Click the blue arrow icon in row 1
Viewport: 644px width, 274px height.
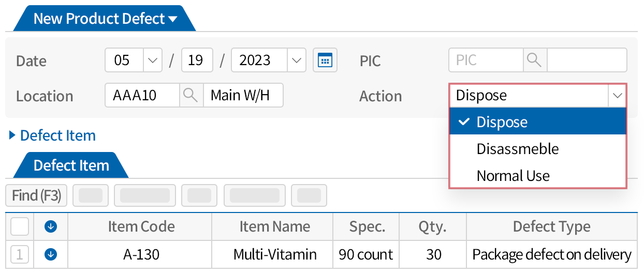(51, 254)
